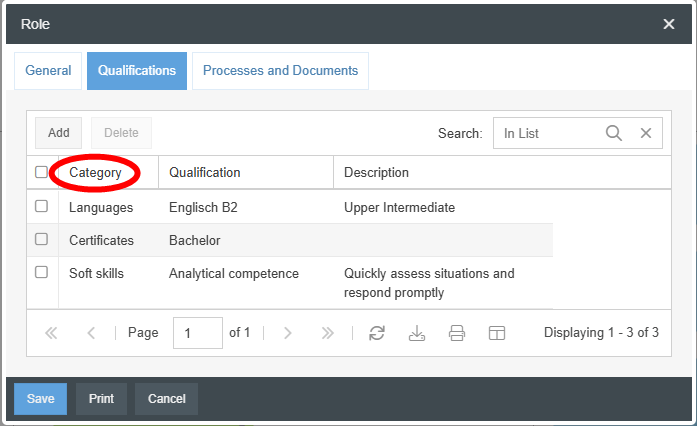Sort by Description column header

[x=502, y=173]
